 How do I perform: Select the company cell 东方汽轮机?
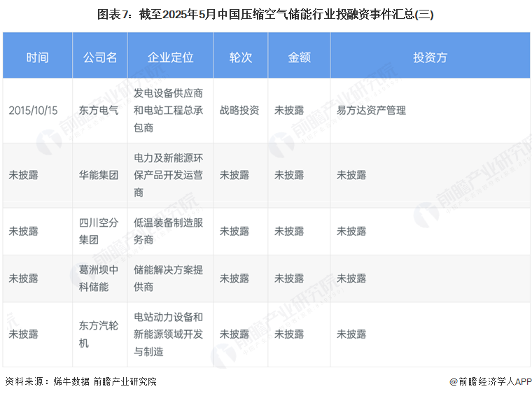click(x=99, y=334)
